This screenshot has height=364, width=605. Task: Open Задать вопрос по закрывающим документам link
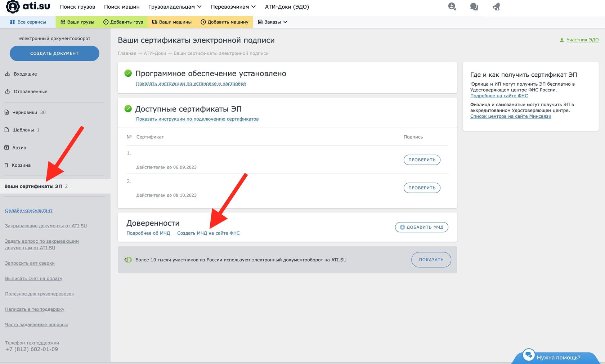coord(42,244)
